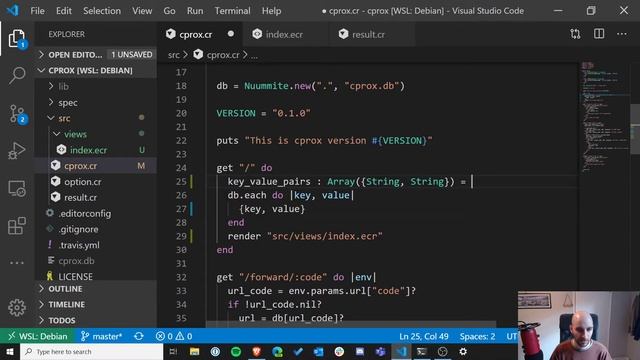Click the minimap code overview
This screenshot has width=640, height=360.
[605, 118]
